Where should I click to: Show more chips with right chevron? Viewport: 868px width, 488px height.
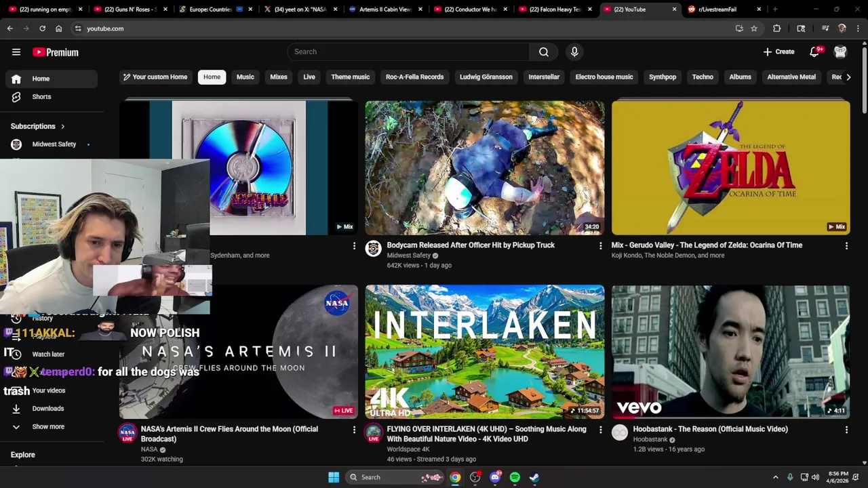[848, 77]
